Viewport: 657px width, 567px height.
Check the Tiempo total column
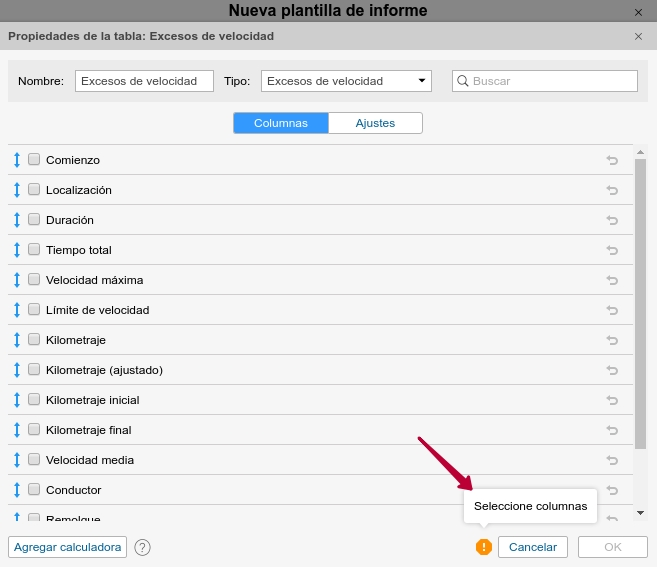click(34, 250)
